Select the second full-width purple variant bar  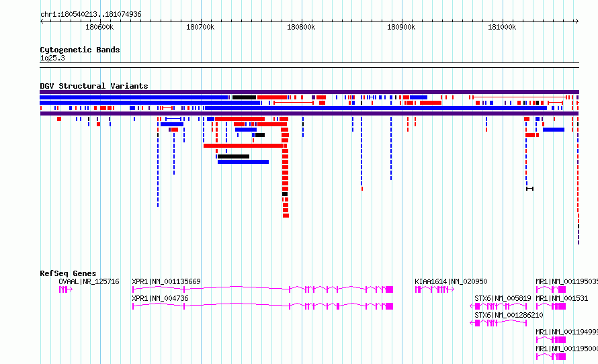[309, 113]
